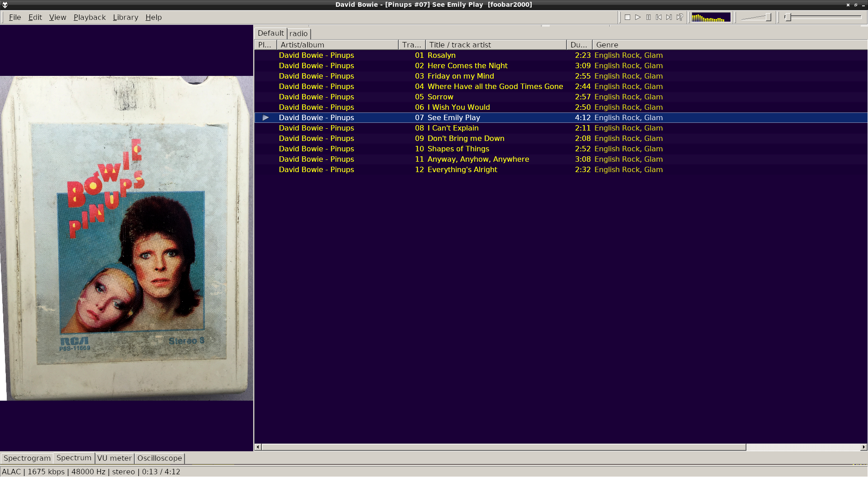Sort by the Duration column header

580,45
